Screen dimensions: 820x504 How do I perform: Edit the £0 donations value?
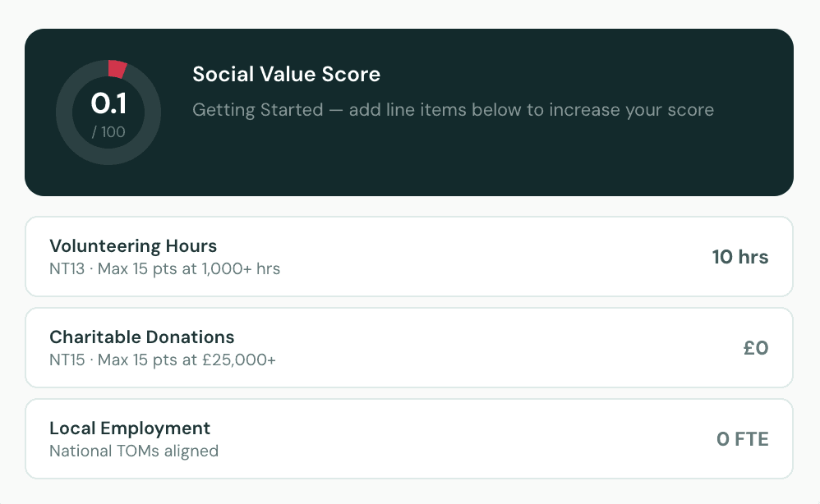[755, 348]
